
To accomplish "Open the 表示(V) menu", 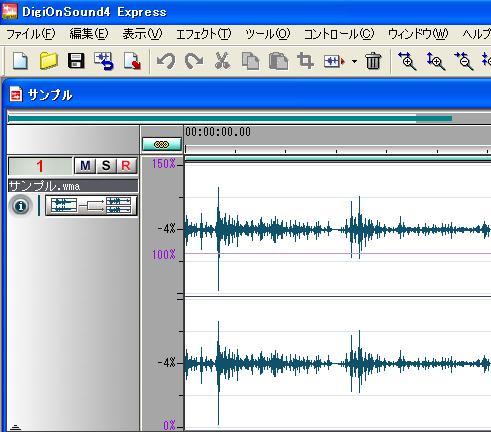I will (142, 34).
